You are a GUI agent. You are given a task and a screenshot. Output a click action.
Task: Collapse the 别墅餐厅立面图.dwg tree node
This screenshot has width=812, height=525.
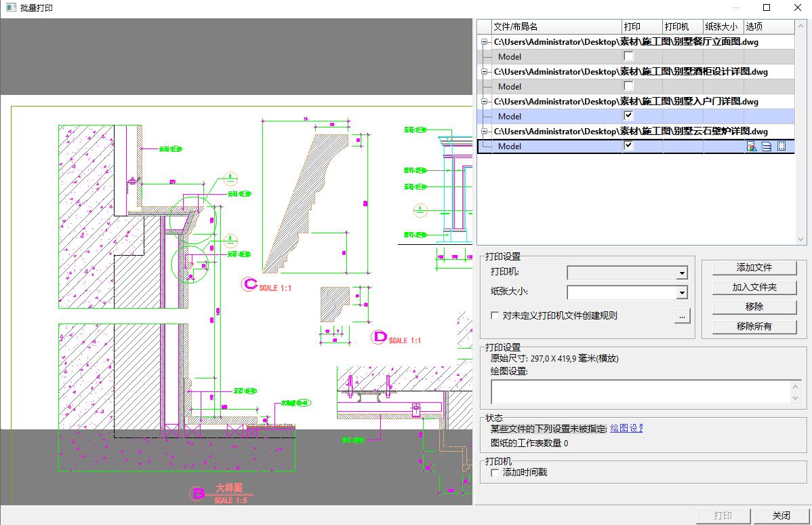click(484, 42)
